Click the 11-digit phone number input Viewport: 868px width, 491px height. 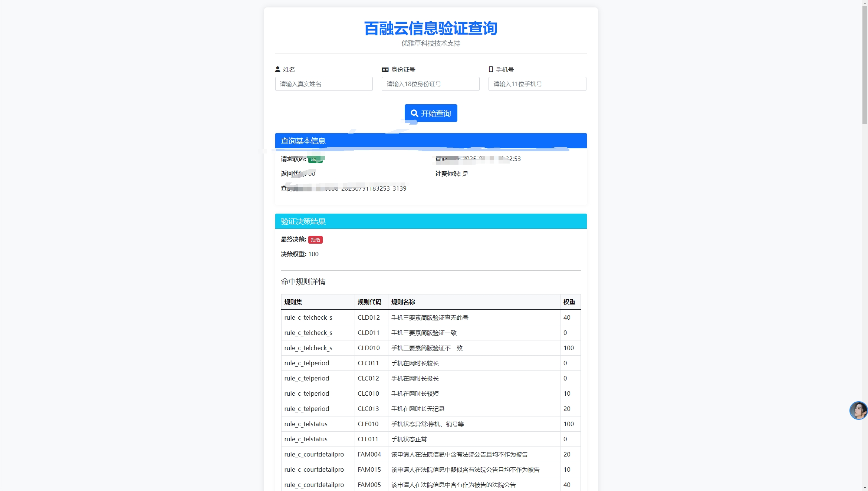[537, 84]
